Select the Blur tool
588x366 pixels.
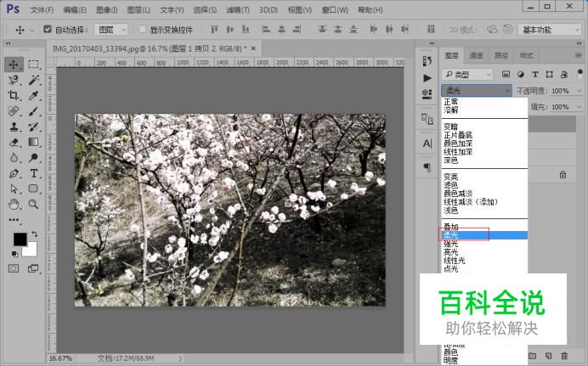pos(14,158)
